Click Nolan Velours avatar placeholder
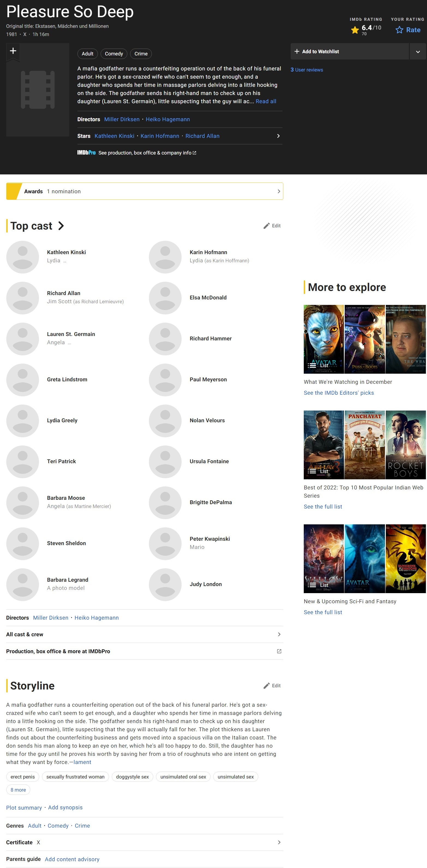This screenshot has width=427, height=868. coord(165,421)
